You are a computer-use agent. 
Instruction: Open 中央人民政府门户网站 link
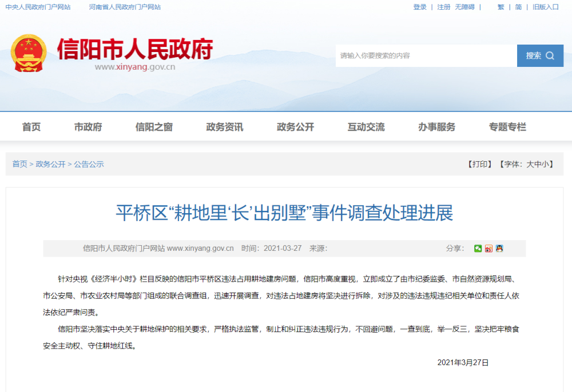click(38, 7)
